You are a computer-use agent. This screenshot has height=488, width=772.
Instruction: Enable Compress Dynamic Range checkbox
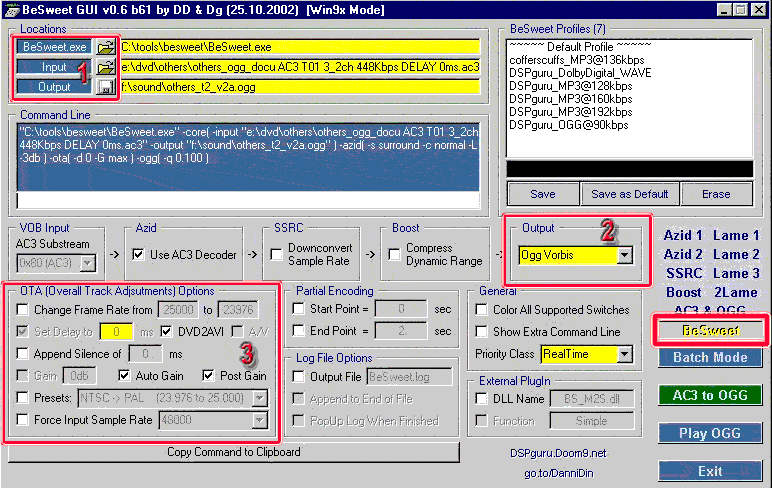(394, 255)
